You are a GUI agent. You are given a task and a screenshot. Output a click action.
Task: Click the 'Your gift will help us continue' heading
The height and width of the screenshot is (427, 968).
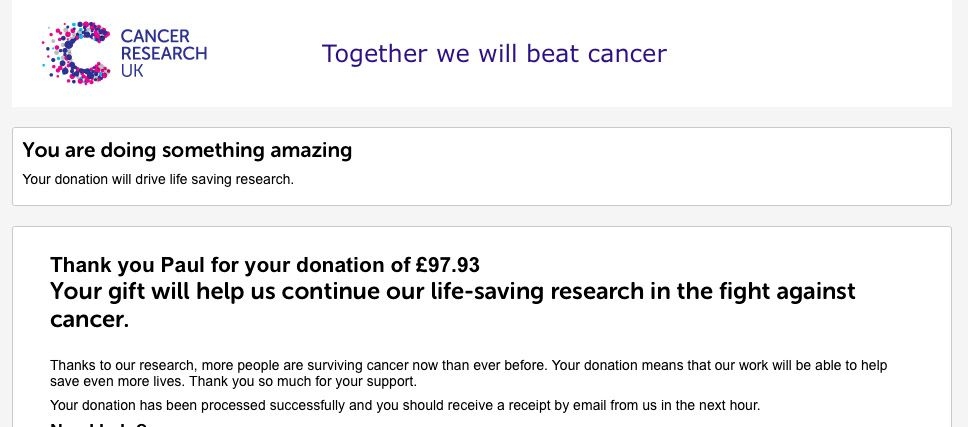452,292
